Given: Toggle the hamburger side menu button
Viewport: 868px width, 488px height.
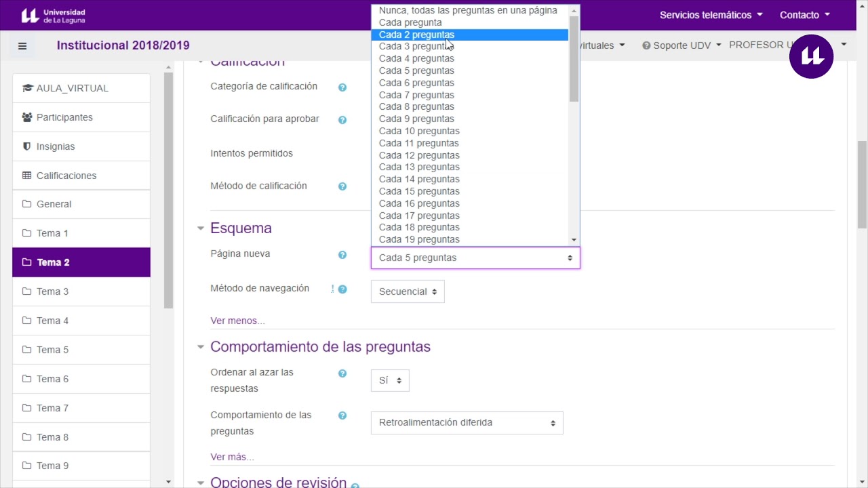Looking at the screenshot, I should tap(22, 46).
